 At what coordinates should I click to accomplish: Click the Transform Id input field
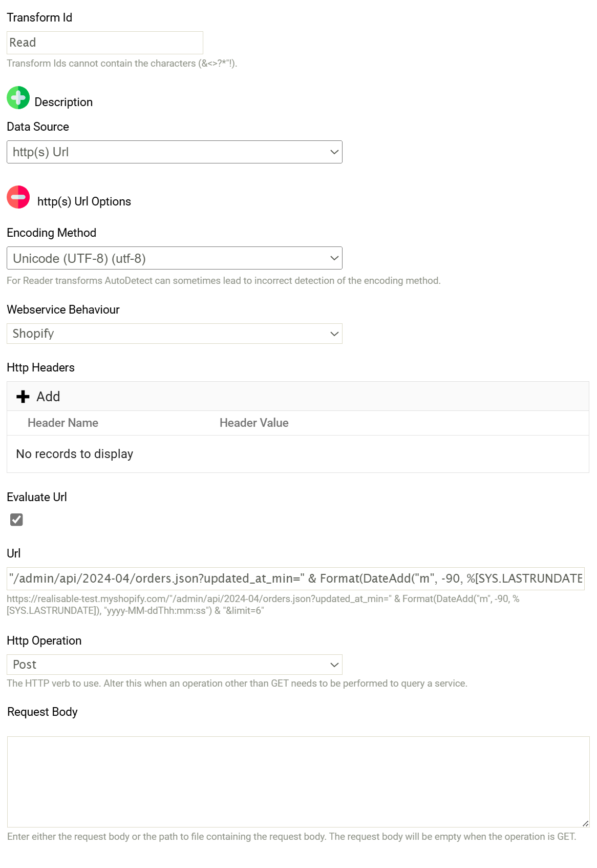pyautogui.click(x=104, y=43)
